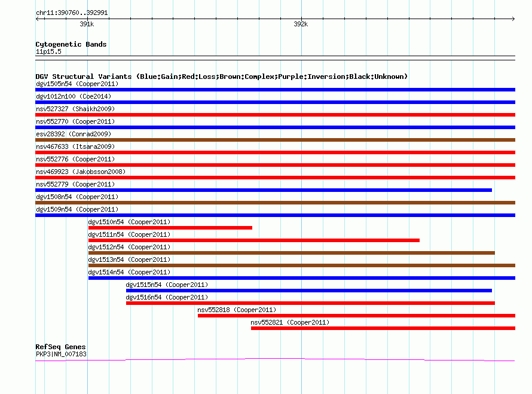The image size is (532, 394).
Task: Click the dgv1508n54 (Cooper2011) label
Action: 77,197
